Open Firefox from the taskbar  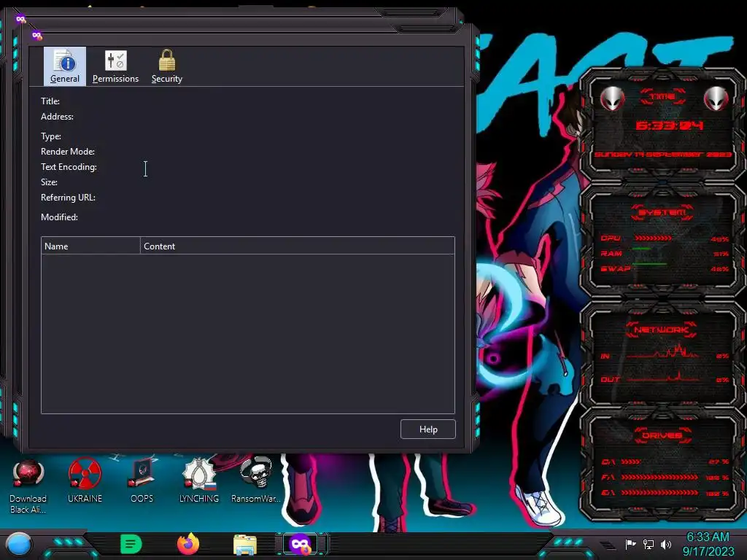pyautogui.click(x=188, y=544)
